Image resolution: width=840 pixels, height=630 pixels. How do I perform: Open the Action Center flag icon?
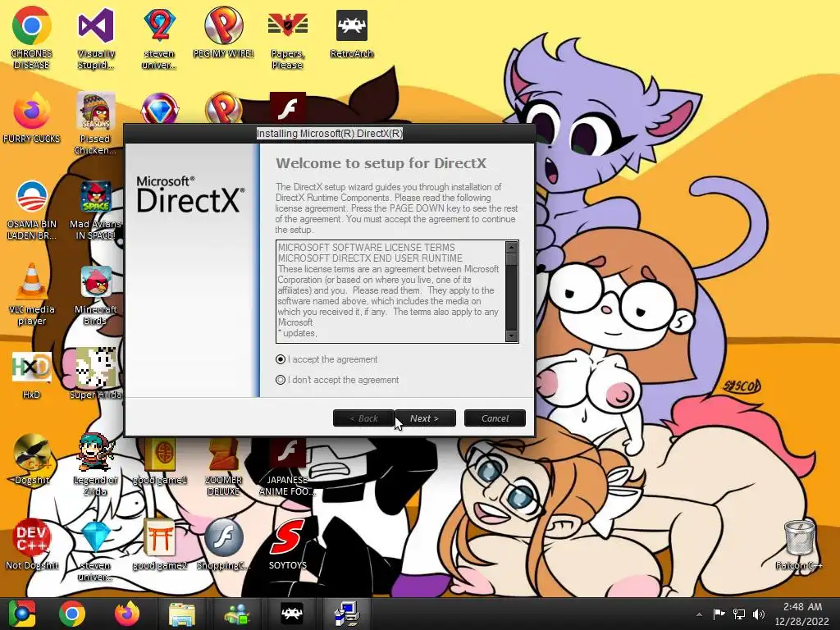click(x=719, y=614)
